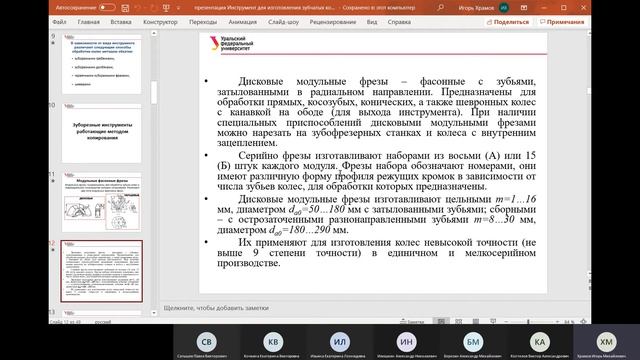Click the zoom in plus button
Viewport: 640px width, 360px height.
[x=557, y=322]
